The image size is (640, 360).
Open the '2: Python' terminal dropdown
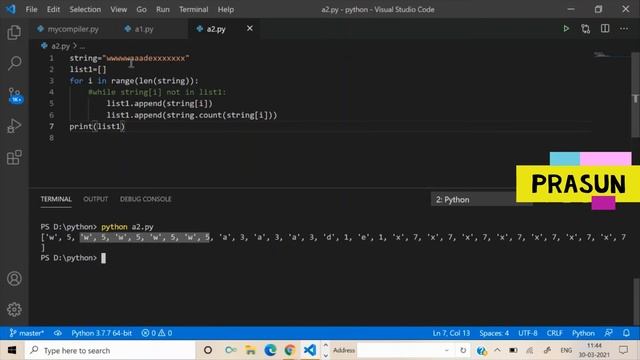(473, 200)
